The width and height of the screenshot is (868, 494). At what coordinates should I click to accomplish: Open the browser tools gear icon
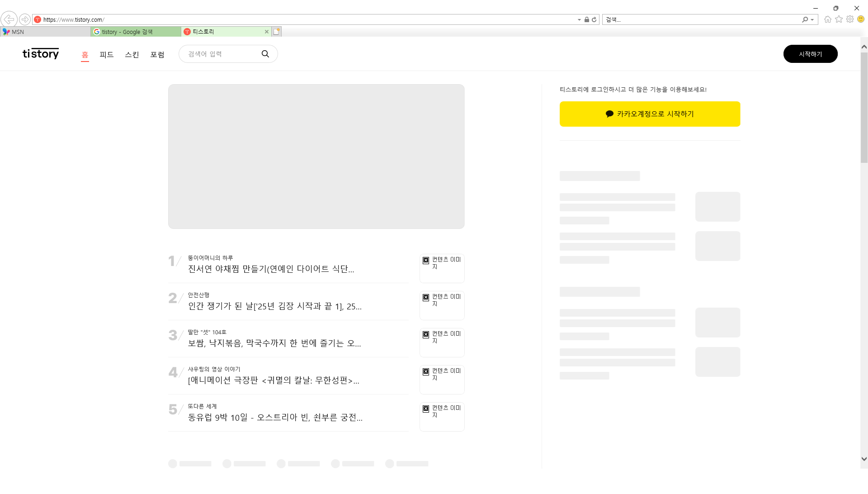850,19
